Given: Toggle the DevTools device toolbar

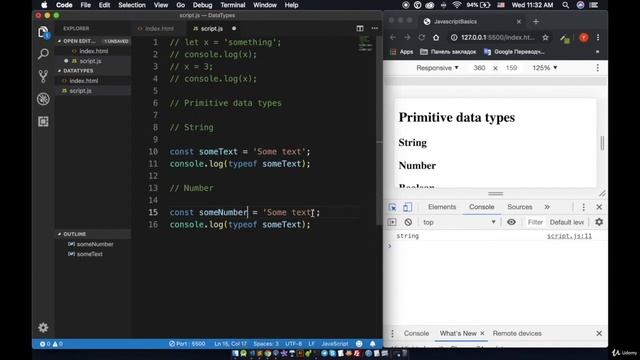Looking at the screenshot, I should (407, 207).
